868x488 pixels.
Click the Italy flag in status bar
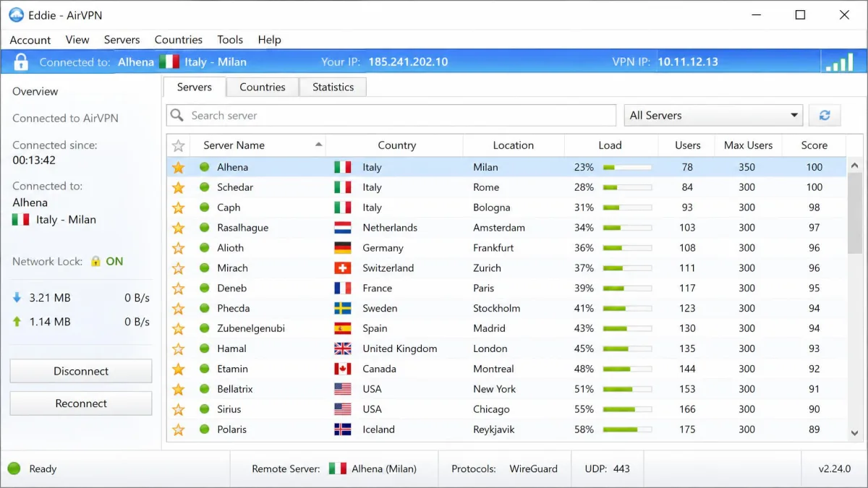[337, 468]
